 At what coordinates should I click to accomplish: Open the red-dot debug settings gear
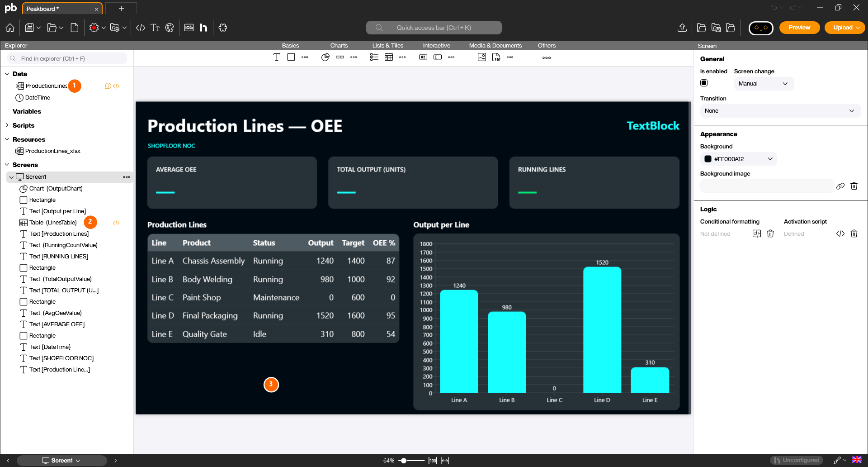click(x=94, y=28)
